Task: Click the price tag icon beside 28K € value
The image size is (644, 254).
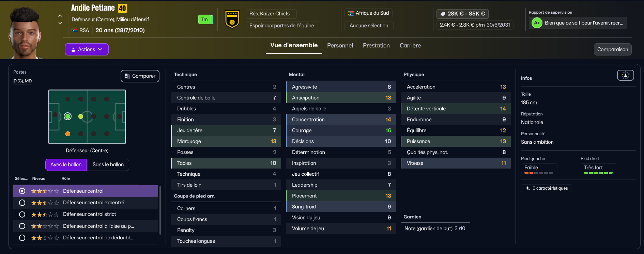Action: tap(443, 14)
